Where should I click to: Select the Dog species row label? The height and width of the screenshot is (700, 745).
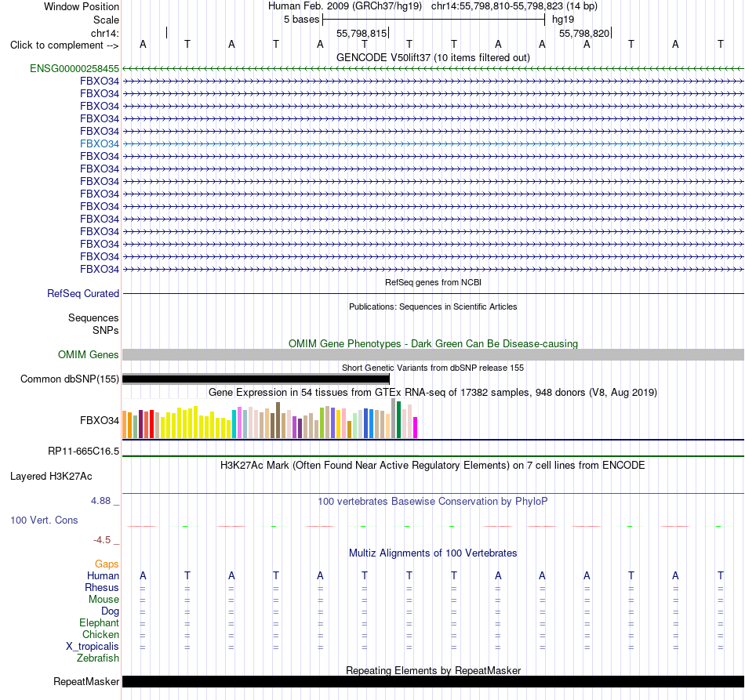tap(110, 611)
